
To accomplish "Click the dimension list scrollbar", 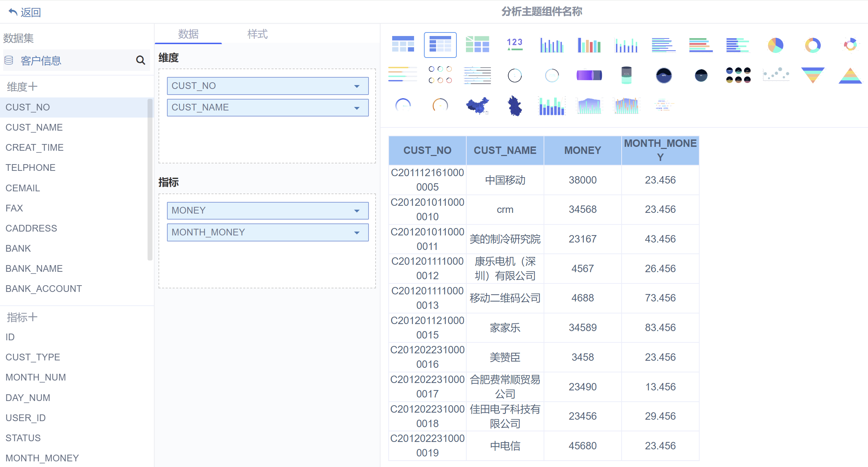I will [150, 179].
